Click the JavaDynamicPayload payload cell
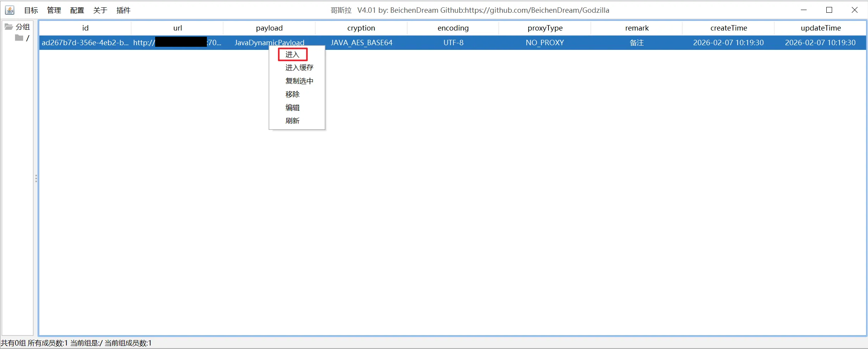 (269, 43)
